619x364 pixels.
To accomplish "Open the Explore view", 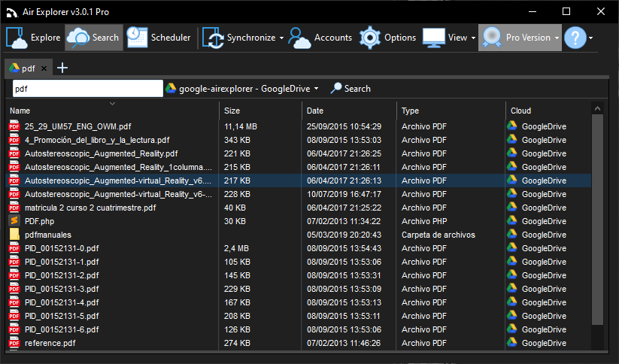I will pyautogui.click(x=33, y=38).
